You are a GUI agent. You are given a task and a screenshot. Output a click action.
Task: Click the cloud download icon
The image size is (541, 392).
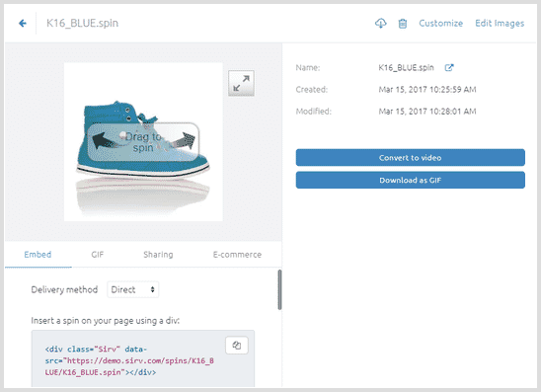pos(380,23)
